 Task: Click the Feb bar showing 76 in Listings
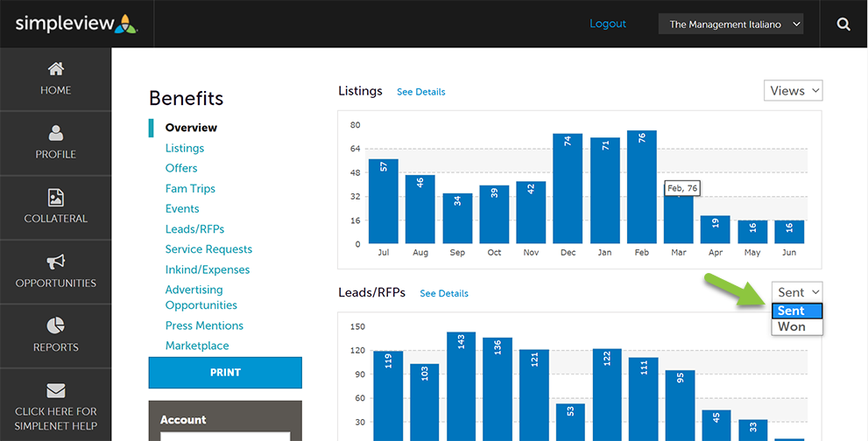642,187
